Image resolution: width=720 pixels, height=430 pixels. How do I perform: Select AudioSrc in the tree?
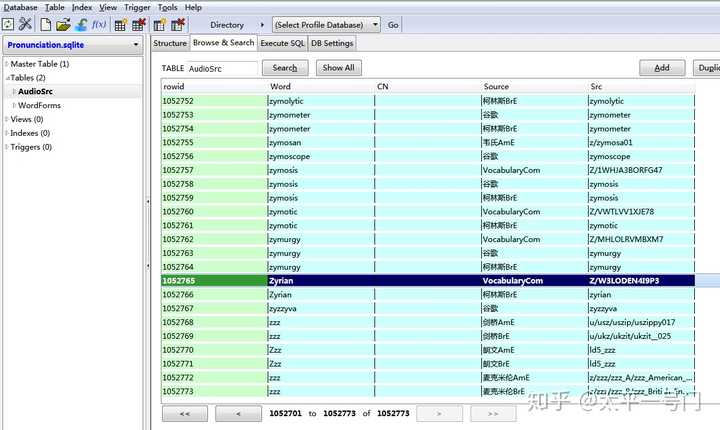click(x=35, y=91)
